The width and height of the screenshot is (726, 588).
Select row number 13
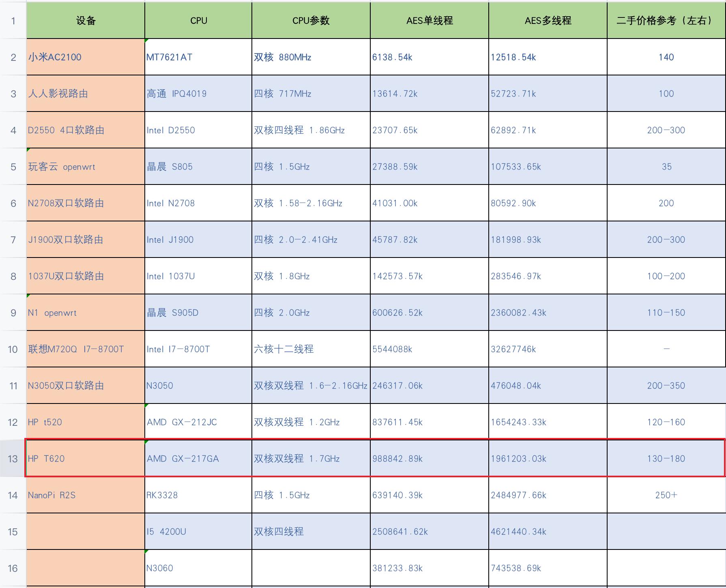(13, 459)
